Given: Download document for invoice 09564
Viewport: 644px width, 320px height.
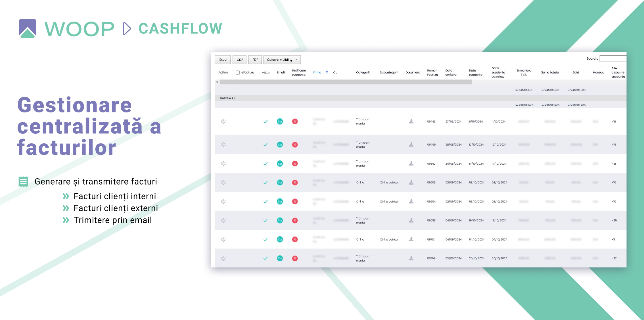Looking at the screenshot, I should tap(411, 201).
